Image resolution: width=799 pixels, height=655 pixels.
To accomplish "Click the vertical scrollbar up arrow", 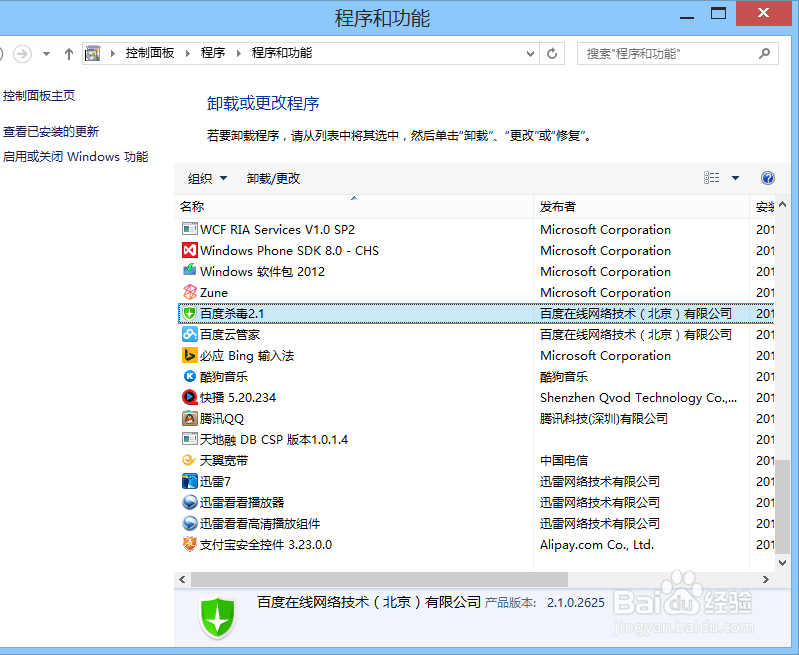I will (783, 204).
